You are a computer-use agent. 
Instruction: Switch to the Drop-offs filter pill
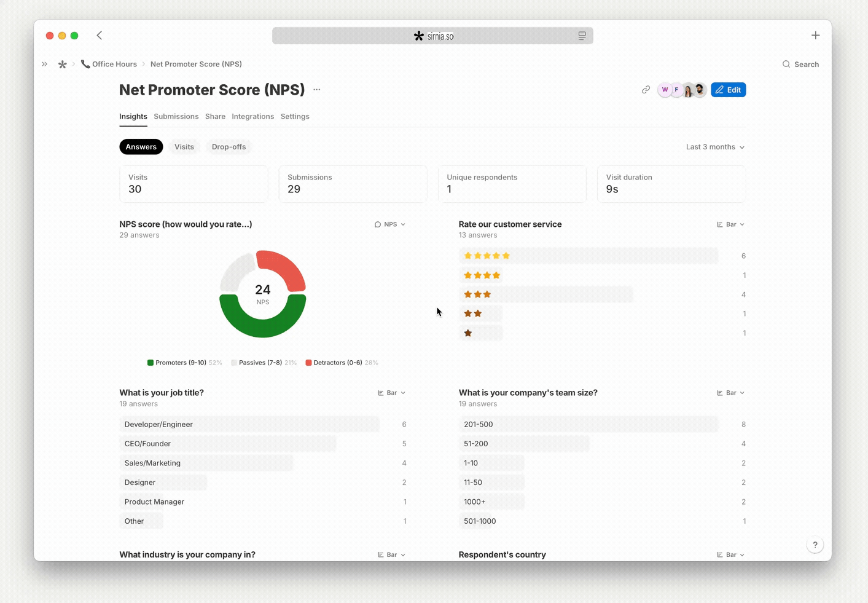tap(229, 147)
